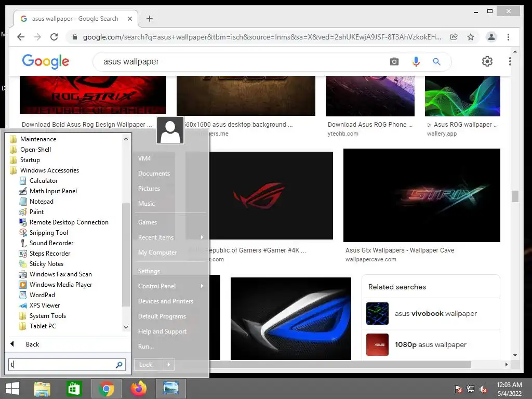
Task: Open the asus vivobook wallpaper related search
Action: tap(431, 313)
